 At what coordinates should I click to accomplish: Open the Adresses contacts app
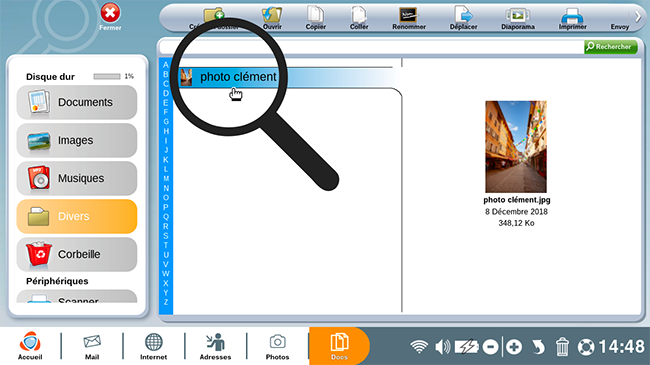[216, 346]
